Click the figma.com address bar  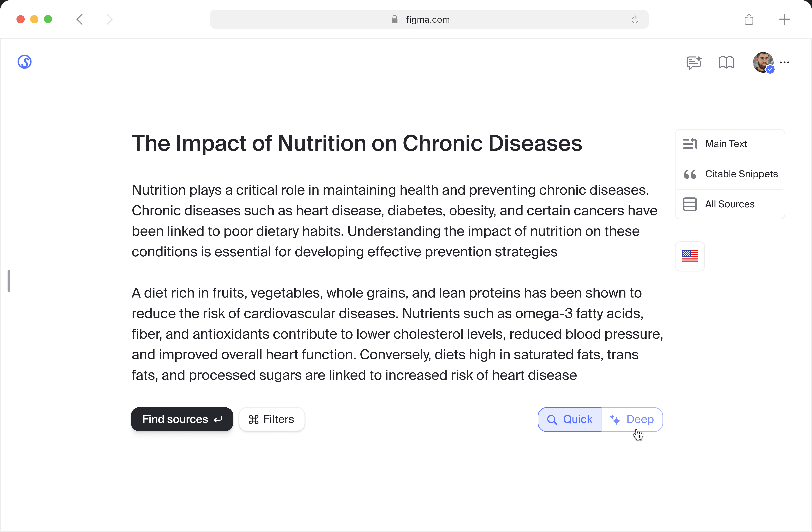(x=428, y=19)
